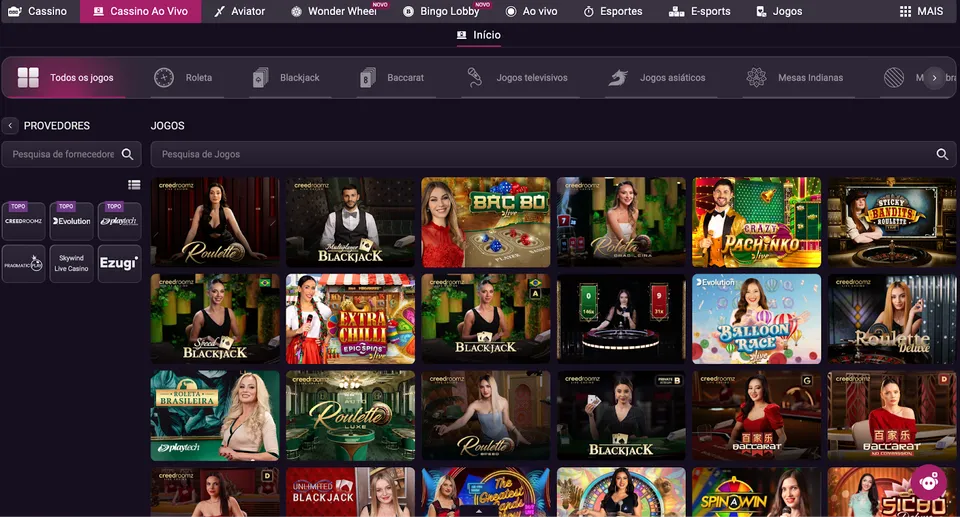
Task: Filter by Skywind Live Casino provider
Action: (72, 264)
